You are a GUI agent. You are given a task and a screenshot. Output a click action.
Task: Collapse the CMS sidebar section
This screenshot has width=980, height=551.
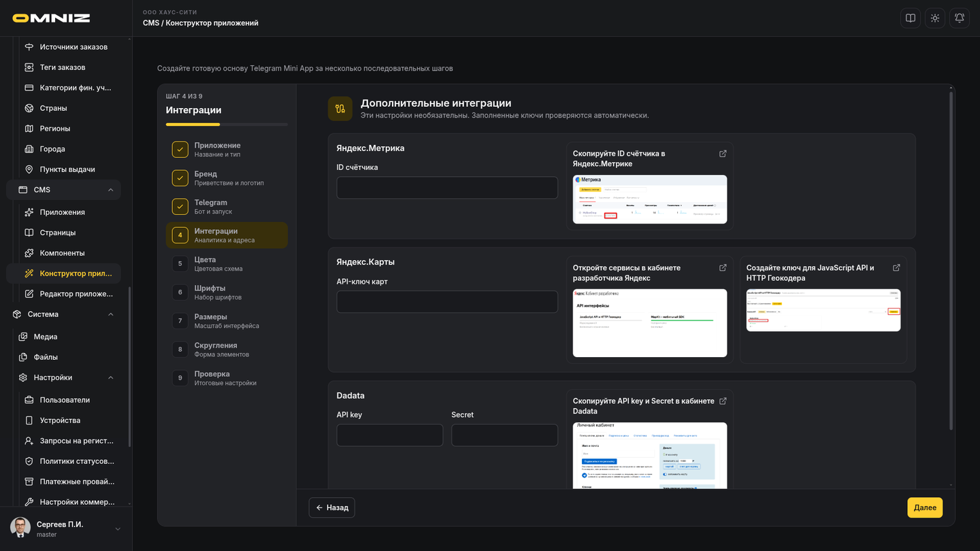click(x=110, y=190)
